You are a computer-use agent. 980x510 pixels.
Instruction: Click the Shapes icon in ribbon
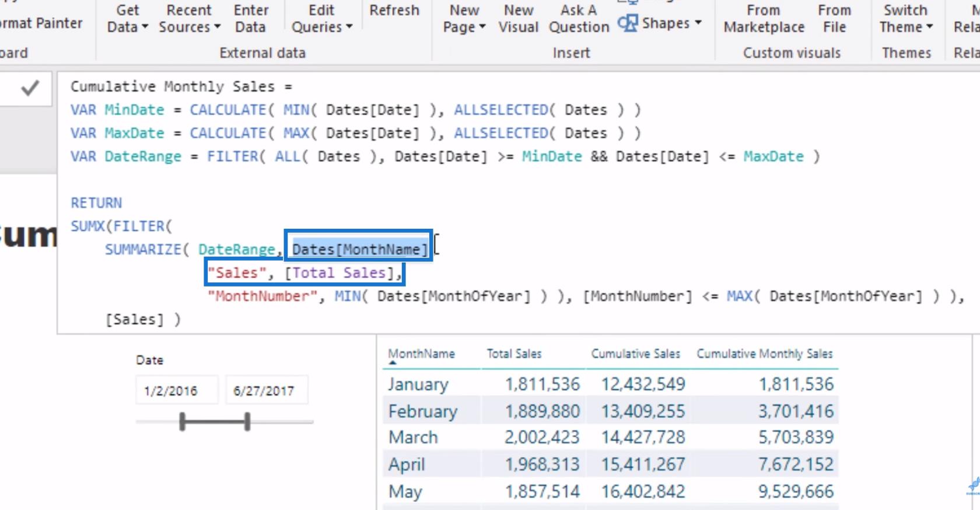pos(628,23)
